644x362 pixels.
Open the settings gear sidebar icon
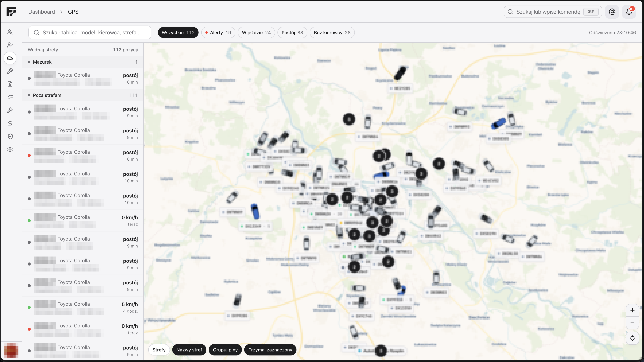click(x=10, y=149)
